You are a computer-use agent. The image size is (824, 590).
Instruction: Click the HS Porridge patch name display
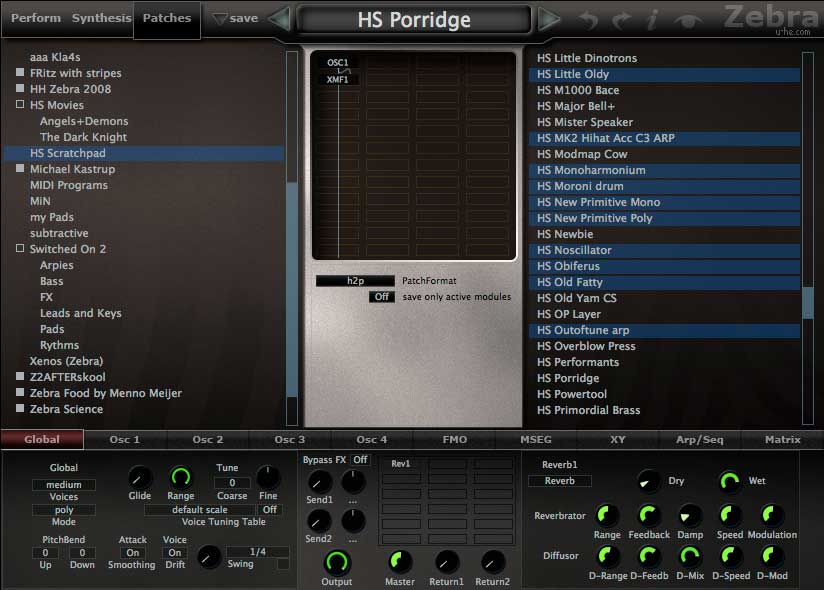tap(414, 20)
